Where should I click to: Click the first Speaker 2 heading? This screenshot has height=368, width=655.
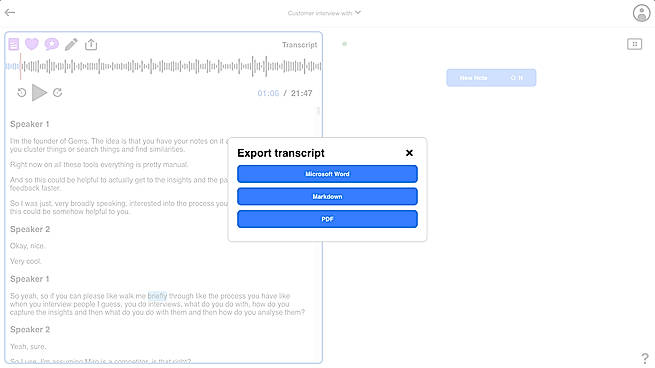(x=30, y=229)
